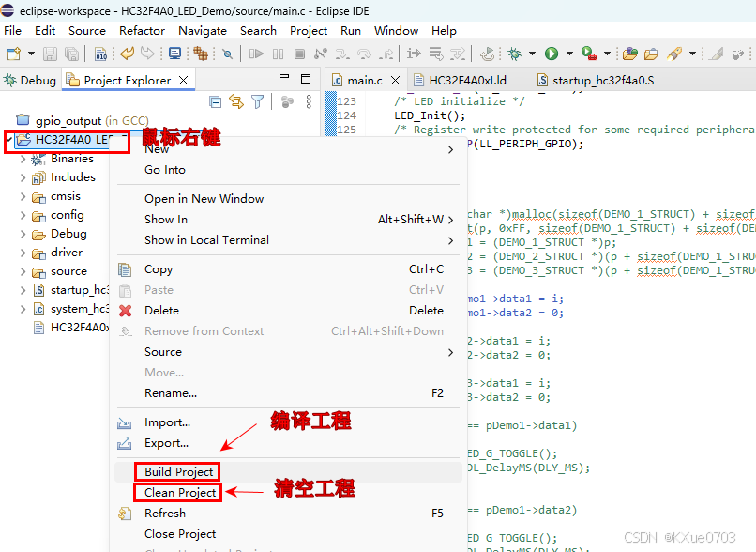This screenshot has height=552, width=756.
Task: Click the Resume debug toolbar icon
Action: tap(256, 54)
